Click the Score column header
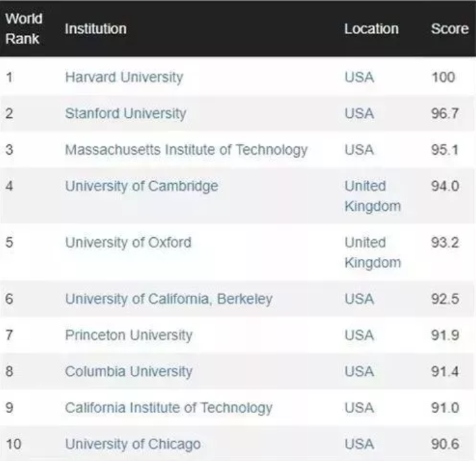Image resolution: width=476 pixels, height=461 pixels. 450,29
